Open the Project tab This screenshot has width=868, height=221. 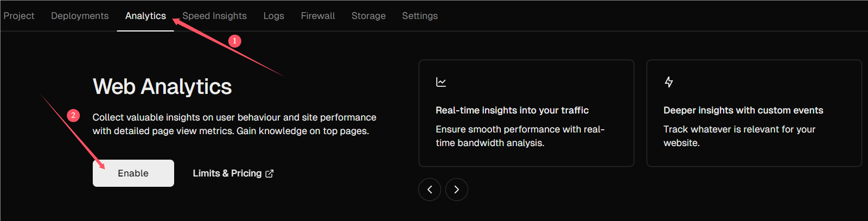pyautogui.click(x=19, y=16)
